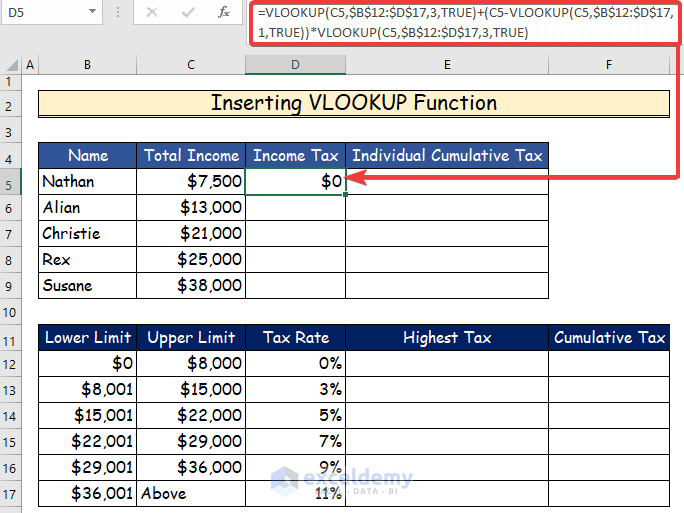The image size is (684, 513).
Task: Click the Total Income header cell
Action: pos(191,155)
